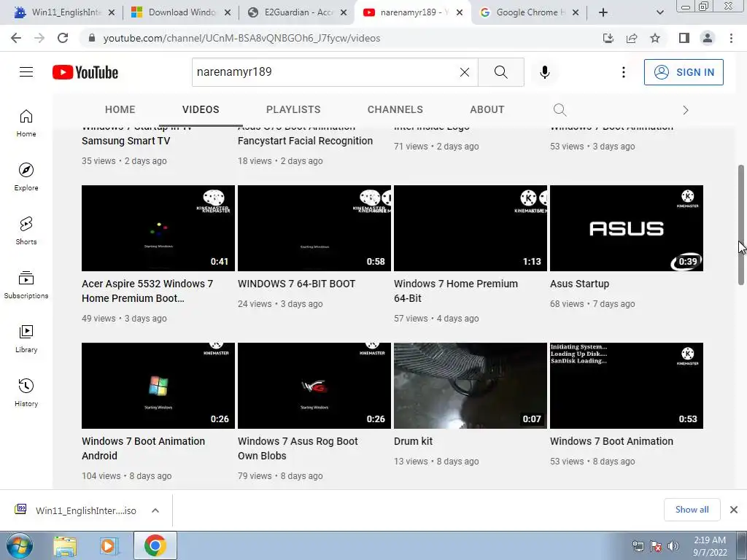This screenshot has width=747, height=560.
Task: Bookmark this page with the star
Action: tap(655, 38)
